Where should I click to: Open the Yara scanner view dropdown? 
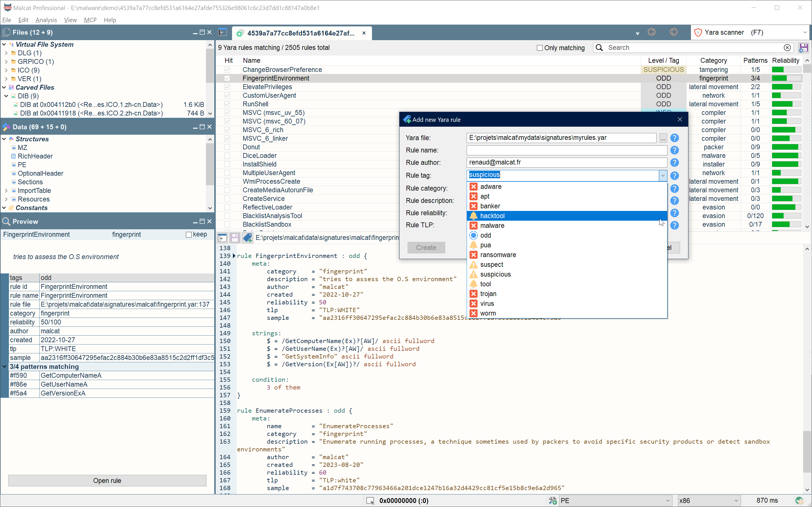click(x=805, y=32)
